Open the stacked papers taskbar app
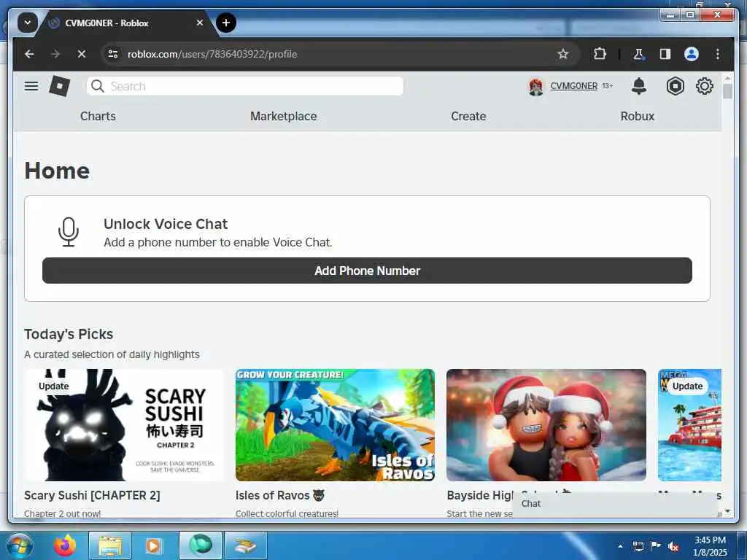 (245, 545)
